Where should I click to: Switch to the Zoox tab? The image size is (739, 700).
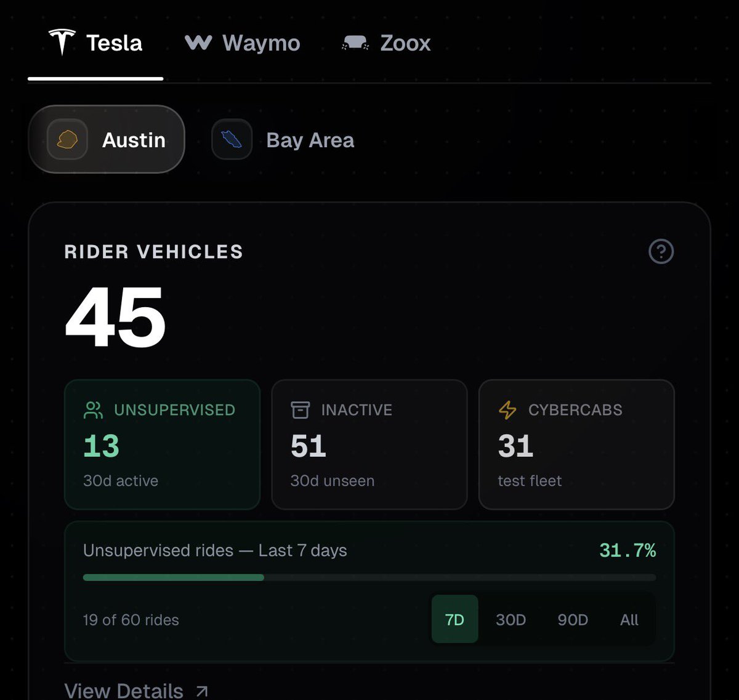(x=386, y=42)
